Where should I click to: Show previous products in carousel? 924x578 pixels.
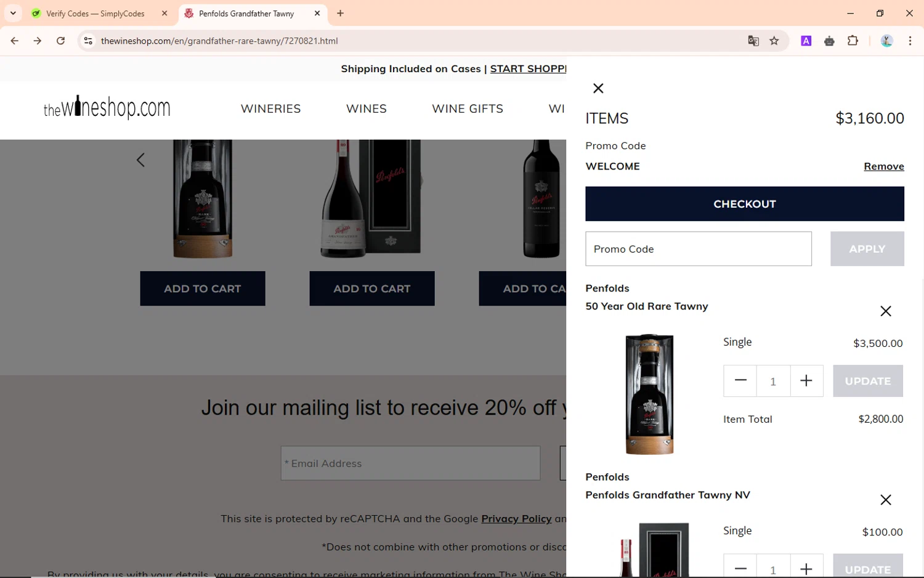tap(140, 160)
